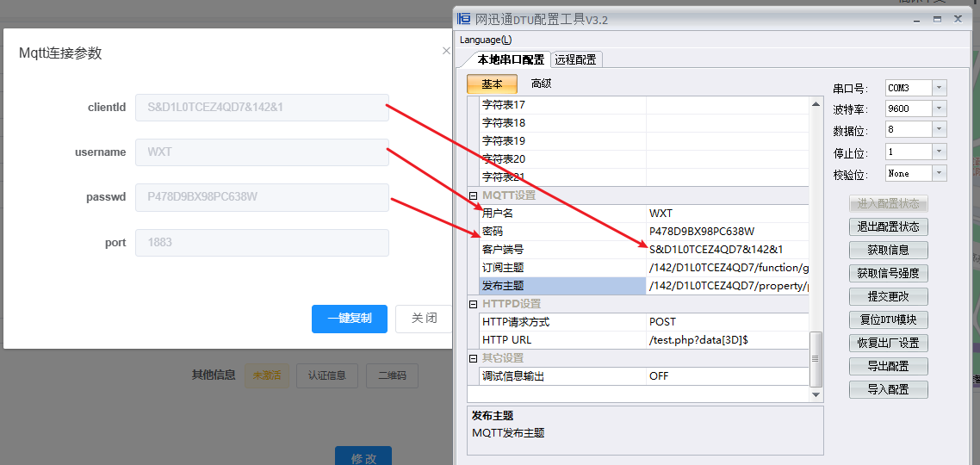
Task: Click 退出配置状态 button
Action: [888, 227]
